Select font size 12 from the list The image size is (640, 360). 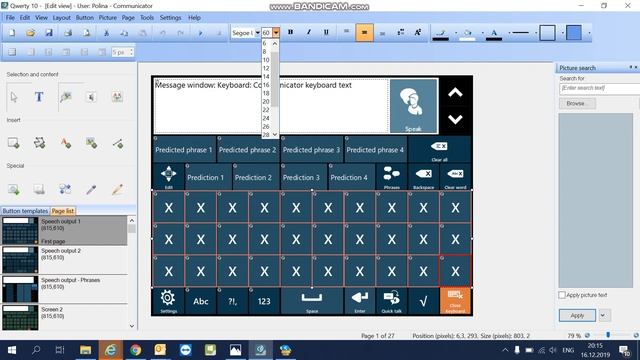(266, 68)
